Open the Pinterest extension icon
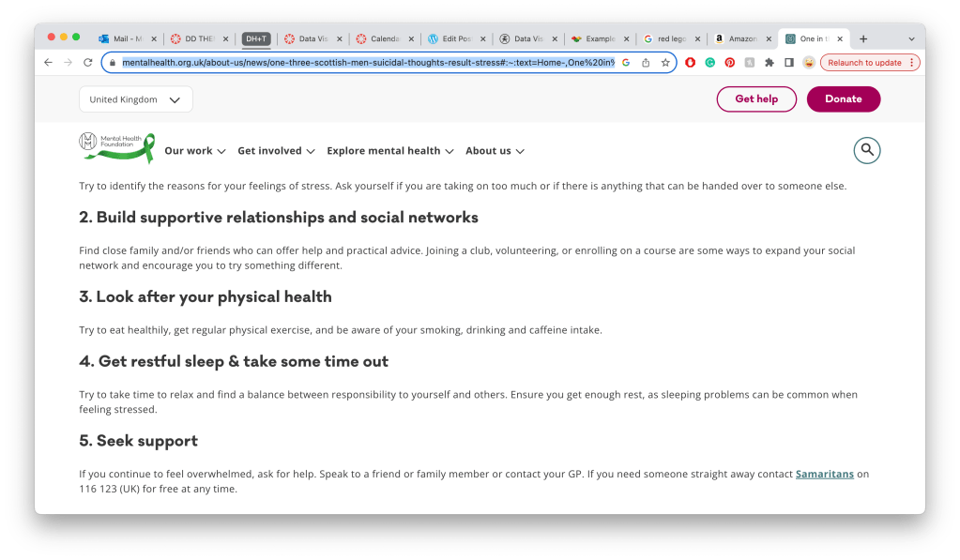The height and width of the screenshot is (560, 960). pyautogui.click(x=729, y=63)
